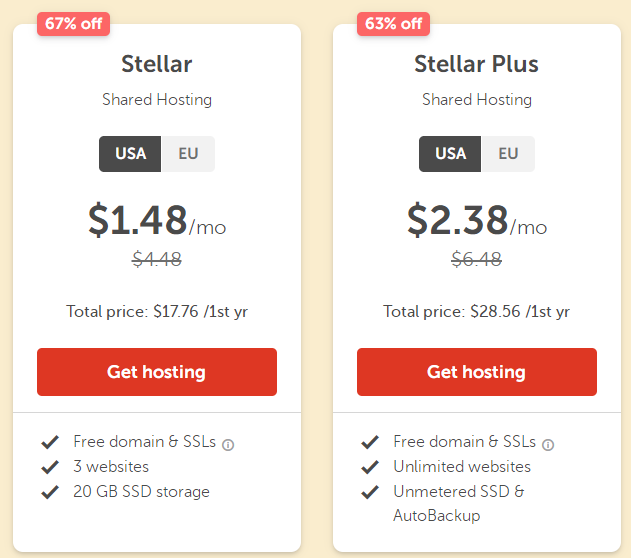Click checkmark next to 3 websites

[50, 467]
